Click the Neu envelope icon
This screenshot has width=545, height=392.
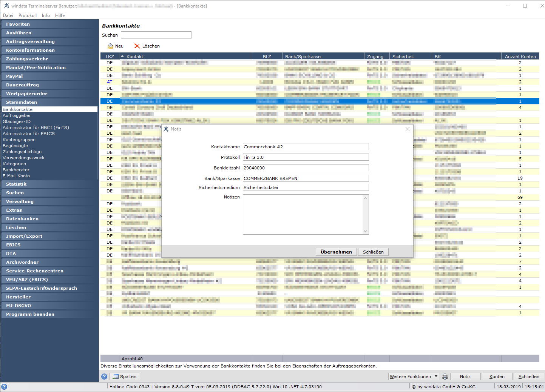110,46
